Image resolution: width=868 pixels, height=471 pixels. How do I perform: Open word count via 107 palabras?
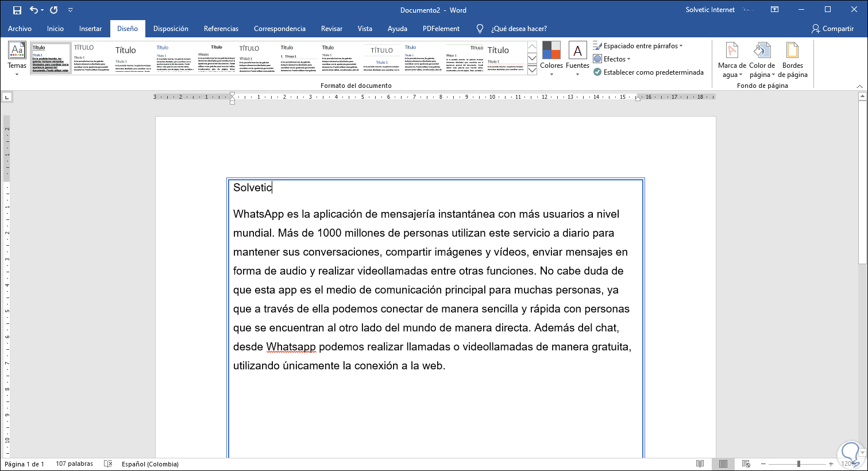point(74,464)
